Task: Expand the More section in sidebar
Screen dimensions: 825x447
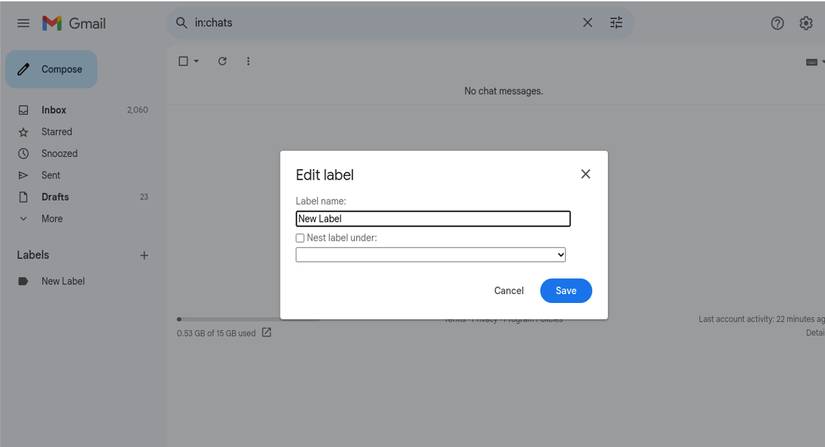Action: tap(51, 219)
